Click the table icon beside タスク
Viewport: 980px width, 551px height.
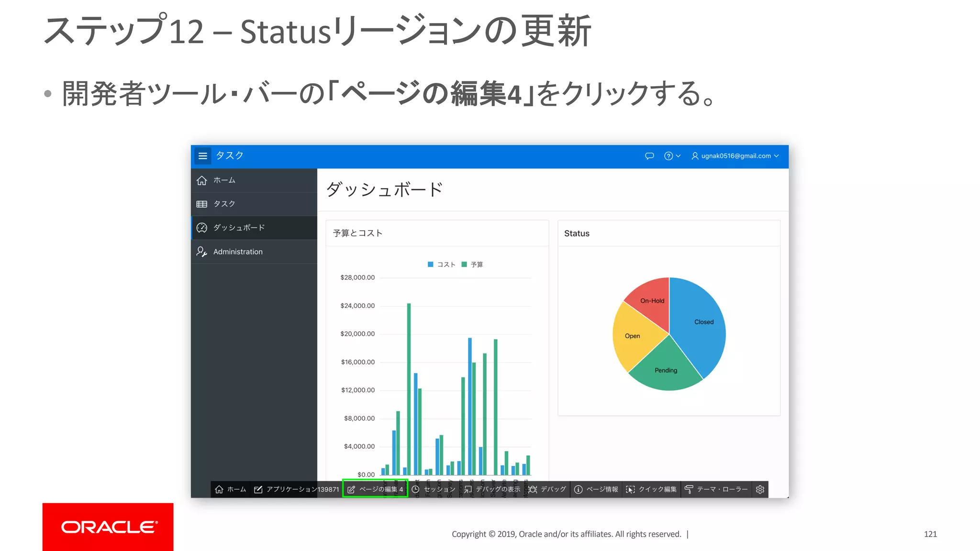[x=202, y=204]
